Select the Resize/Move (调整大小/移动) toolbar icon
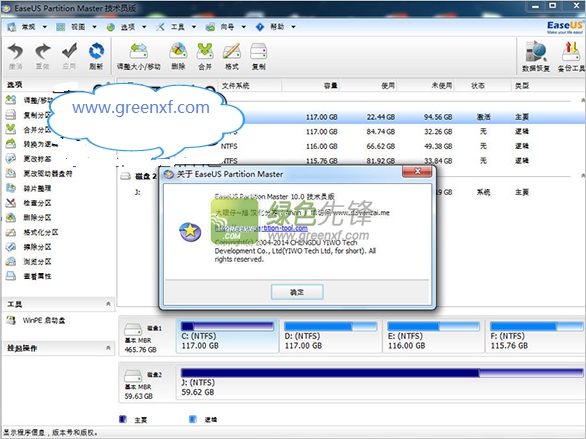Screen dimensions: 586x439 click(x=139, y=51)
